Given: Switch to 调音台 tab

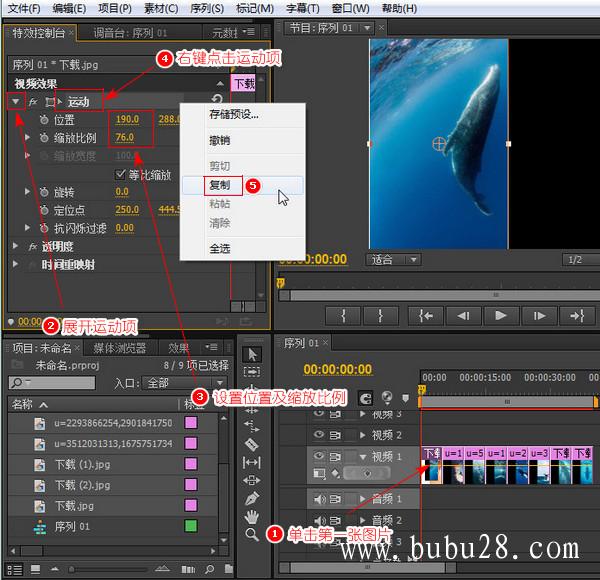Looking at the screenshot, I should coord(131,33).
